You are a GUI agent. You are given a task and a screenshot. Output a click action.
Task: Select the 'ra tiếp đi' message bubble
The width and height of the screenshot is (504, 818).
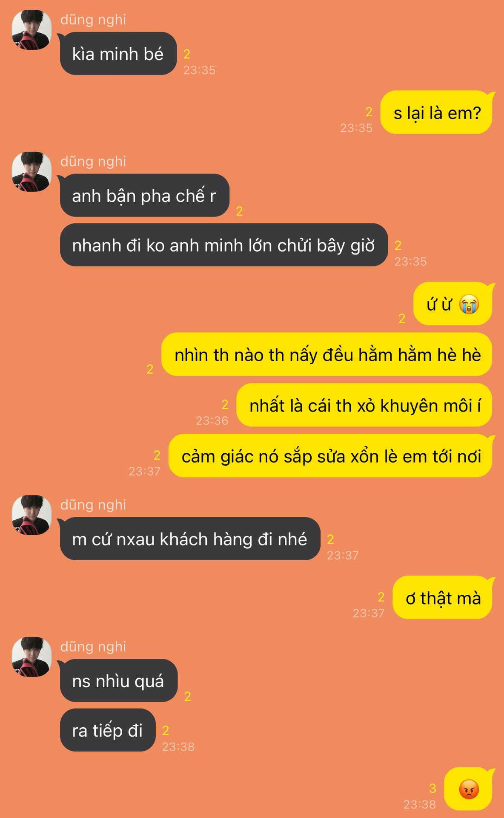108,730
